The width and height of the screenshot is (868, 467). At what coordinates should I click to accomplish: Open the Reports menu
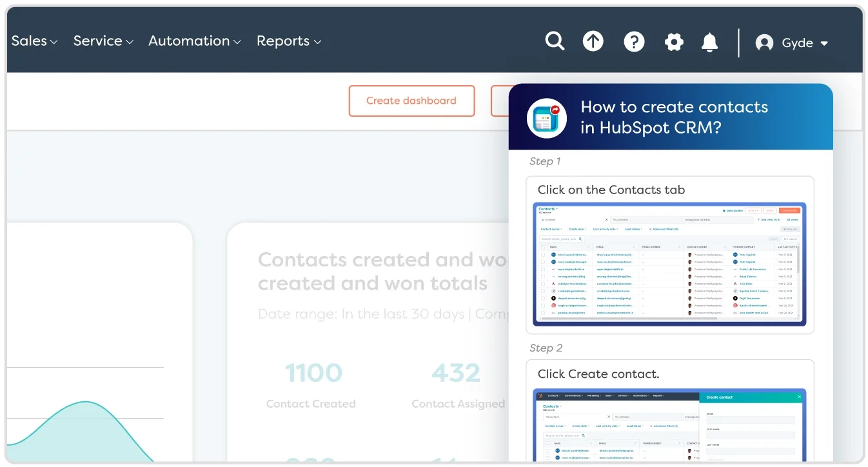(x=289, y=41)
